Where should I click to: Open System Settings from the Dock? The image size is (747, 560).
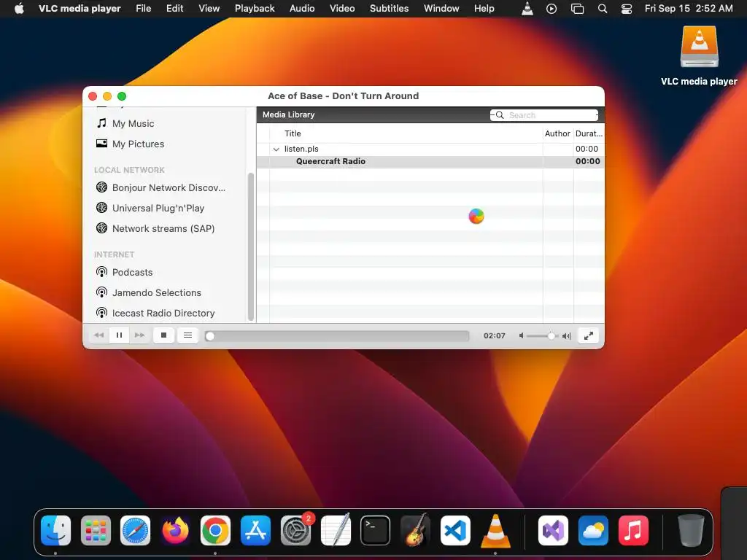pos(295,530)
